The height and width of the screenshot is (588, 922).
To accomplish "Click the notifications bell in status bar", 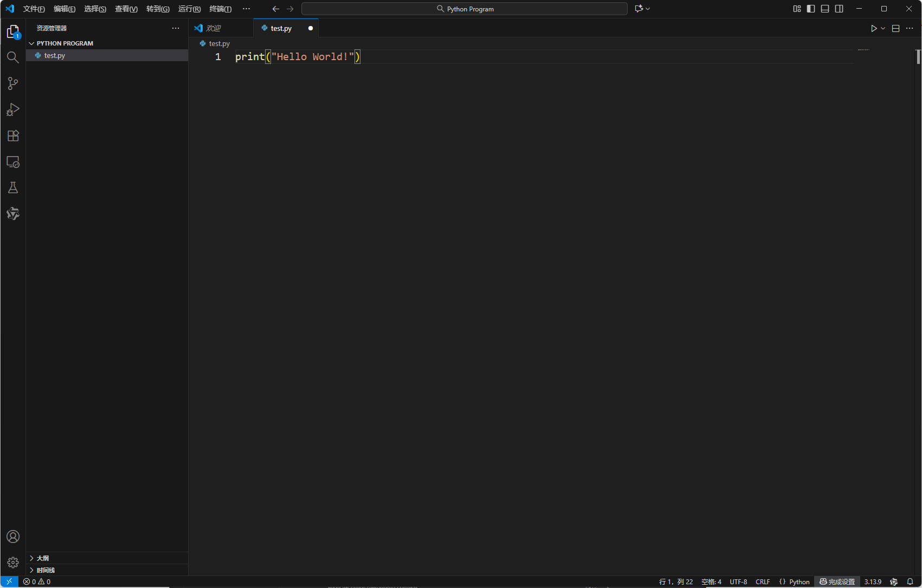I will pos(910,581).
